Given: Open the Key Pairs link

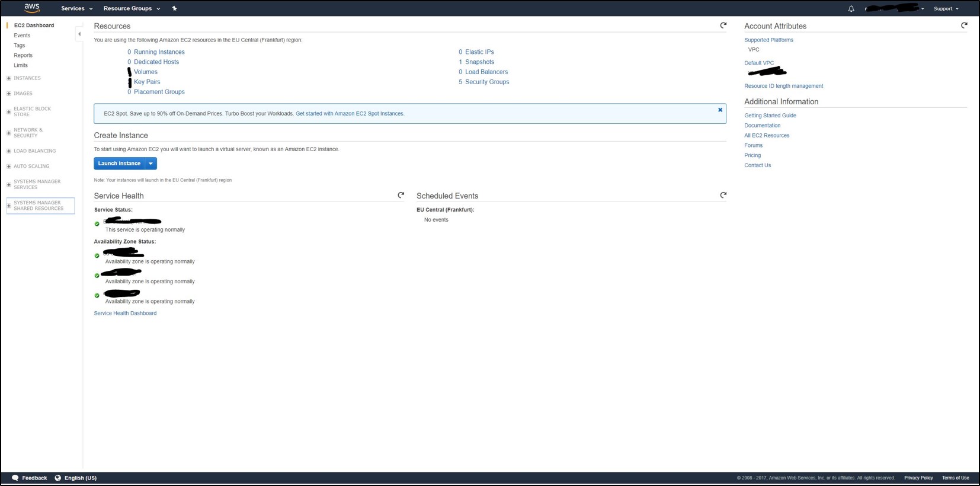Looking at the screenshot, I should 147,82.
